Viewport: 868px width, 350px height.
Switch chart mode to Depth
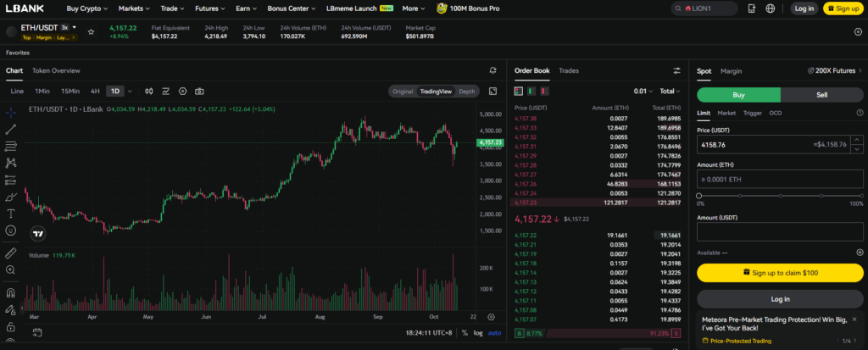(x=467, y=91)
